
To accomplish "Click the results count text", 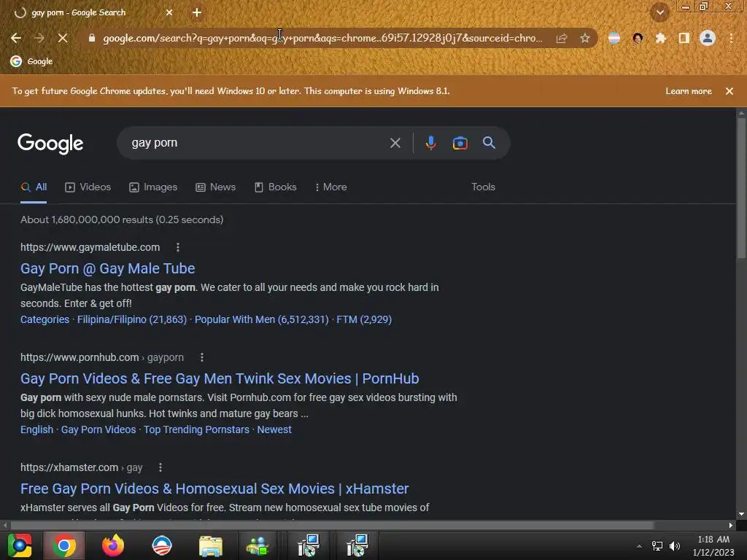I will pyautogui.click(x=122, y=219).
